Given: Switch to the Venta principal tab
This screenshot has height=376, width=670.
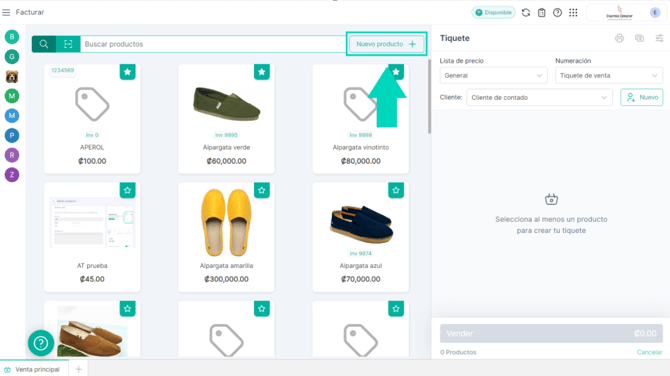Looking at the screenshot, I should coord(34,369).
